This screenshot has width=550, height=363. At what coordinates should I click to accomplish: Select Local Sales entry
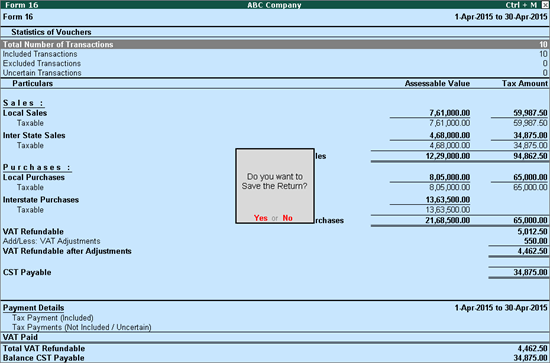(x=25, y=113)
